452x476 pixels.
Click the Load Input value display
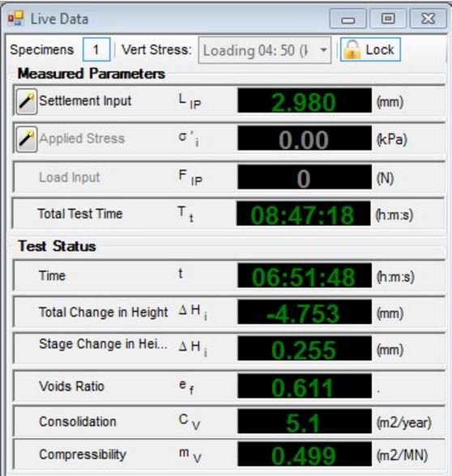305,177
